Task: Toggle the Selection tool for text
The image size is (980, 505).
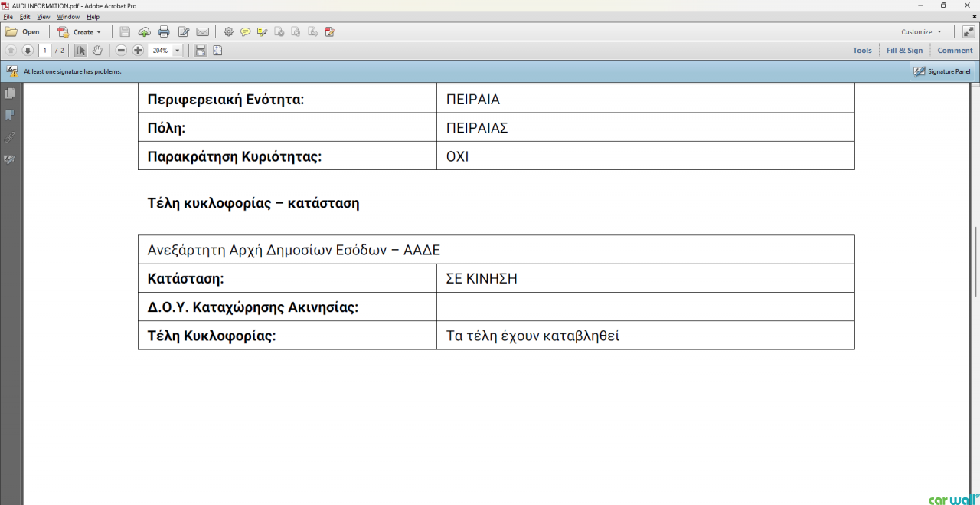Action: pyautogui.click(x=80, y=51)
